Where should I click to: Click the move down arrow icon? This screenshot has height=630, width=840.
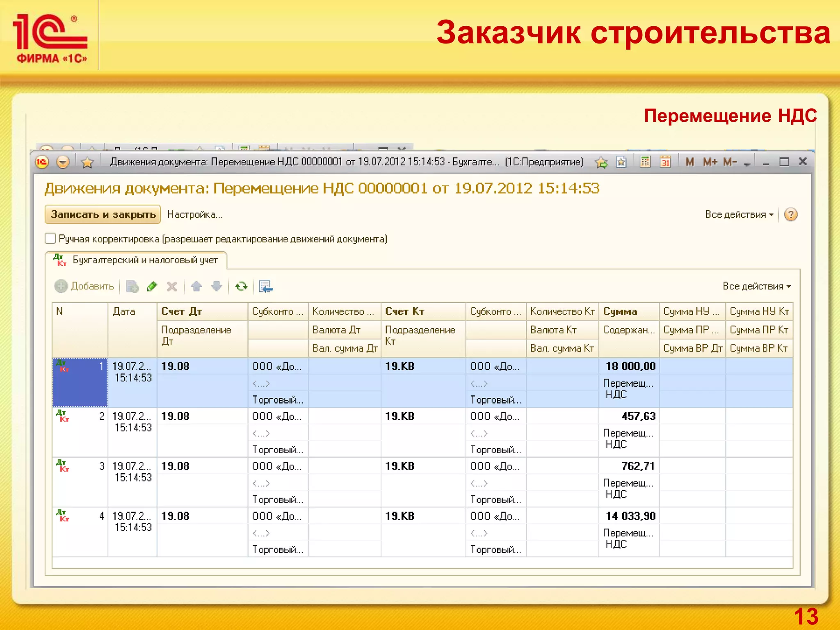click(216, 286)
